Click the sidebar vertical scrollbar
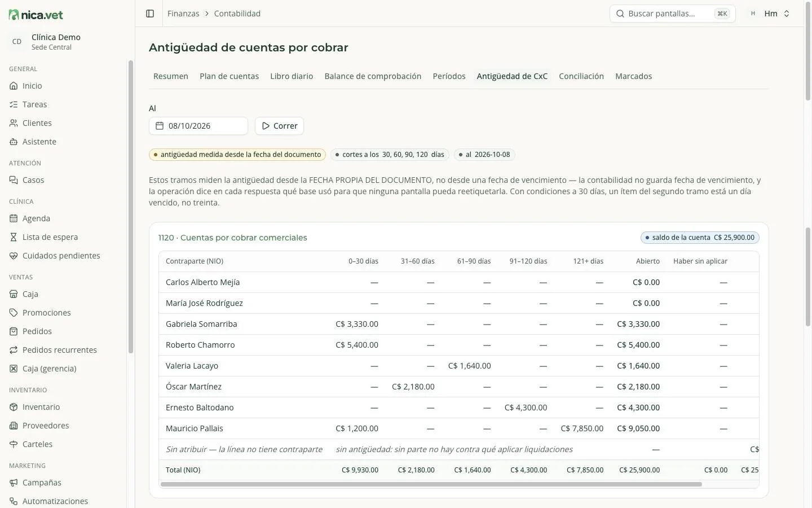 (131, 207)
